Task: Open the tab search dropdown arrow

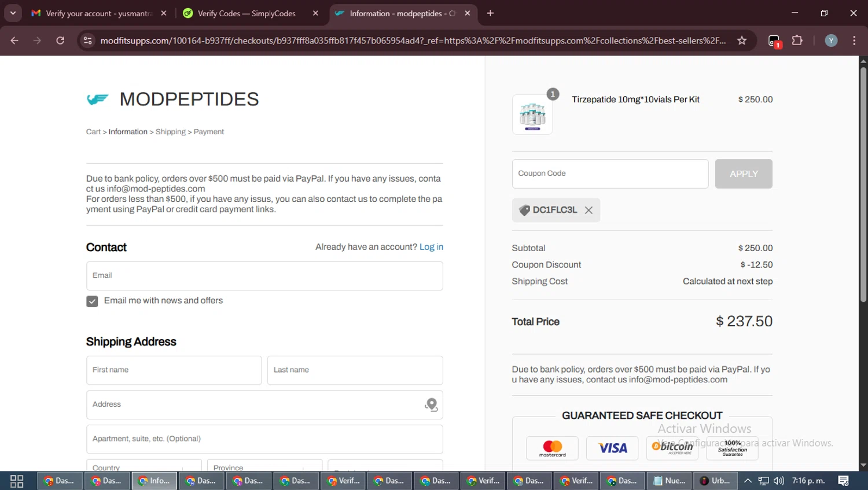Action: [x=13, y=13]
